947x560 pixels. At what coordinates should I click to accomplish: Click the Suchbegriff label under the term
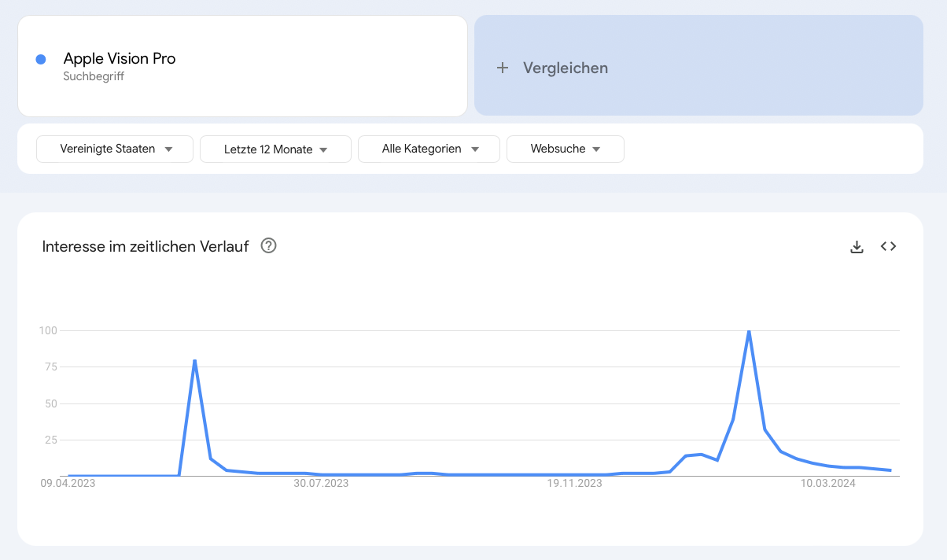(x=94, y=76)
